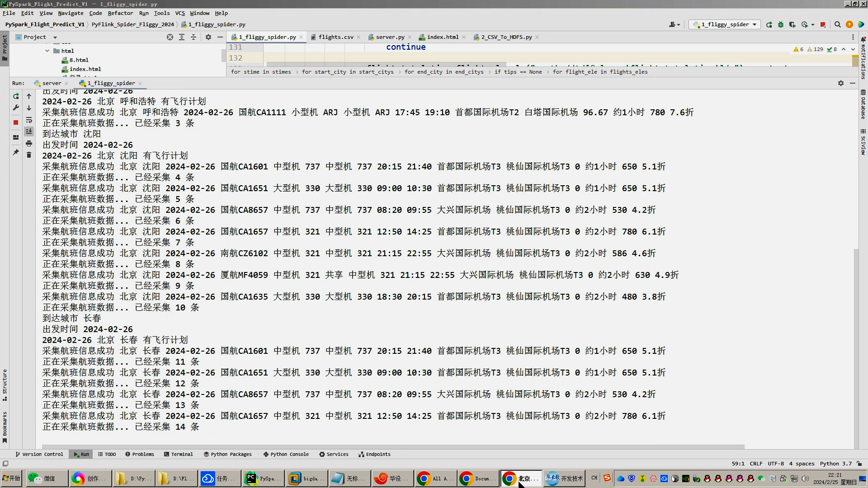Open the Python Console tool window
This screenshot has height=488, width=868.
coord(286,454)
